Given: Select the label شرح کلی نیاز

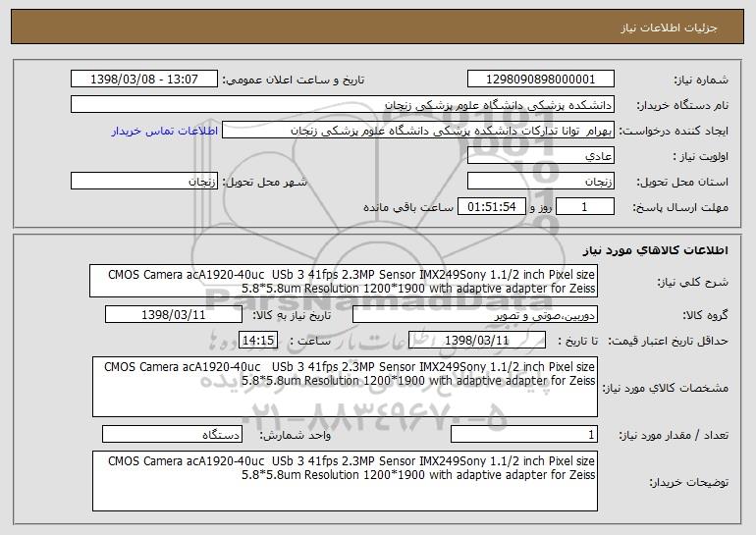Looking at the screenshot, I should pos(693,282).
